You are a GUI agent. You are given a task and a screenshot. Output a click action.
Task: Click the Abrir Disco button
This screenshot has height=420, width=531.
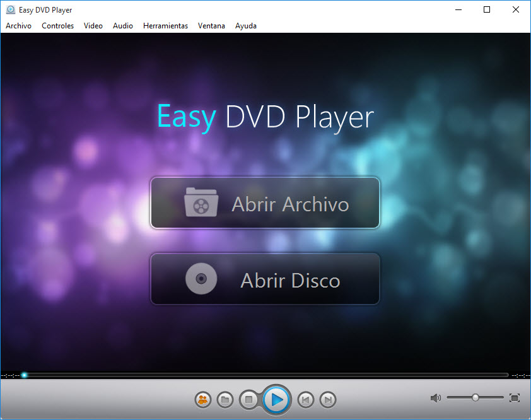(x=265, y=279)
